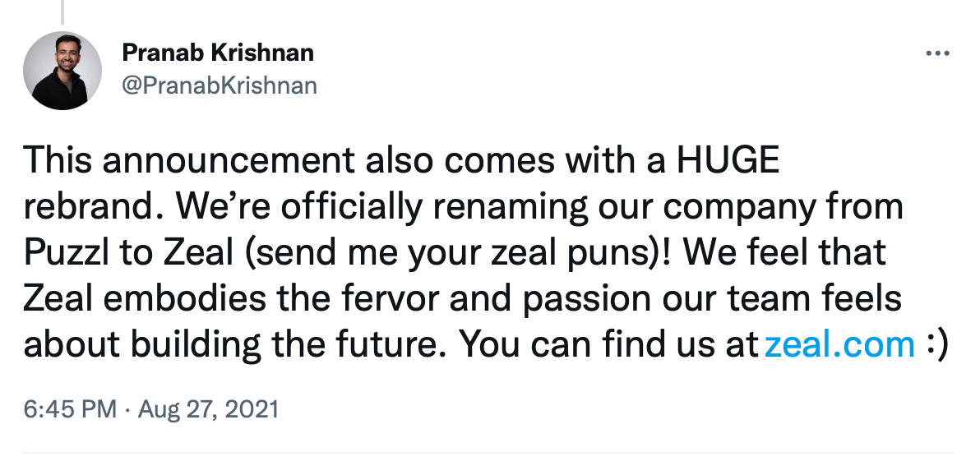The image size is (980, 475).
Task: Click the smiley ':)' at the tweet's end
Action: pyautogui.click(x=937, y=345)
